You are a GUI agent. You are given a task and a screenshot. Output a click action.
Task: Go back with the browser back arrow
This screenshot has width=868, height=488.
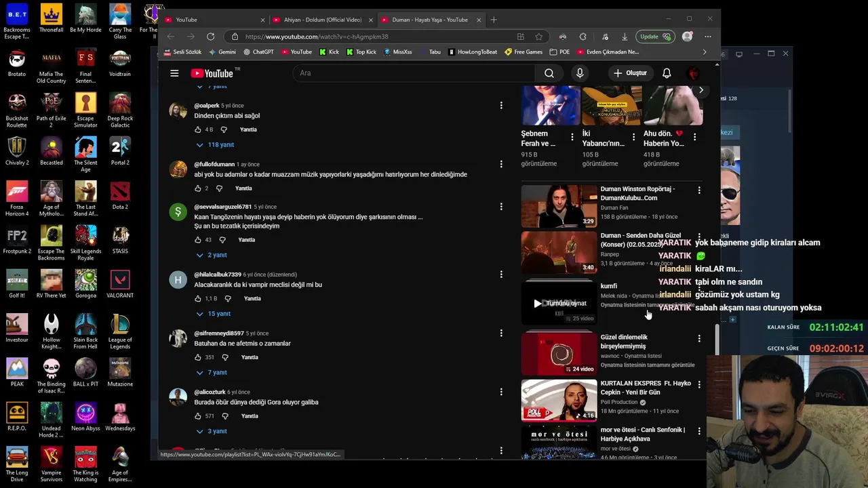click(171, 37)
